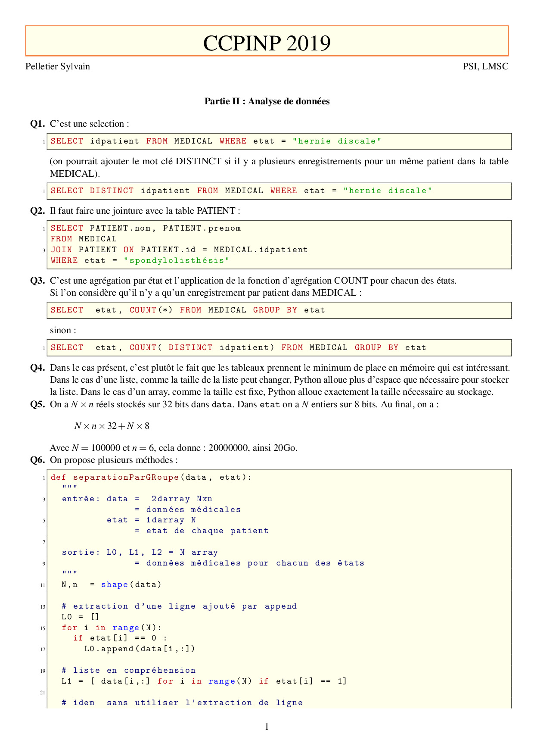This screenshot has width=534, height=756.
Task: Click the def separationParGRoupe function line
Action: pyautogui.click(x=151, y=477)
